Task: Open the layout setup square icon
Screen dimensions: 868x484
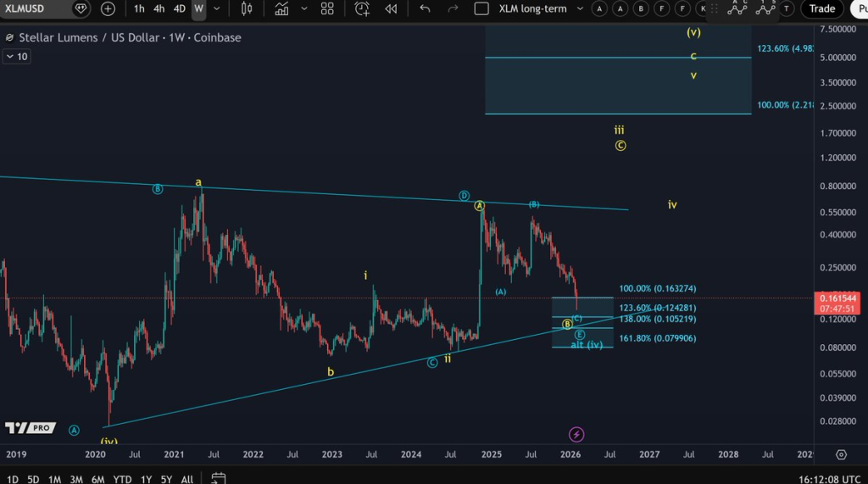Action: pos(481,8)
